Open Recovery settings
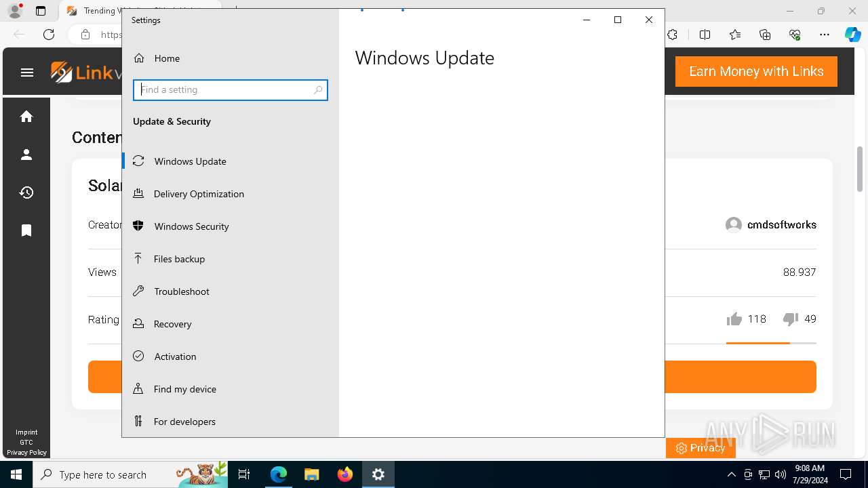868x488 pixels. click(x=231, y=324)
